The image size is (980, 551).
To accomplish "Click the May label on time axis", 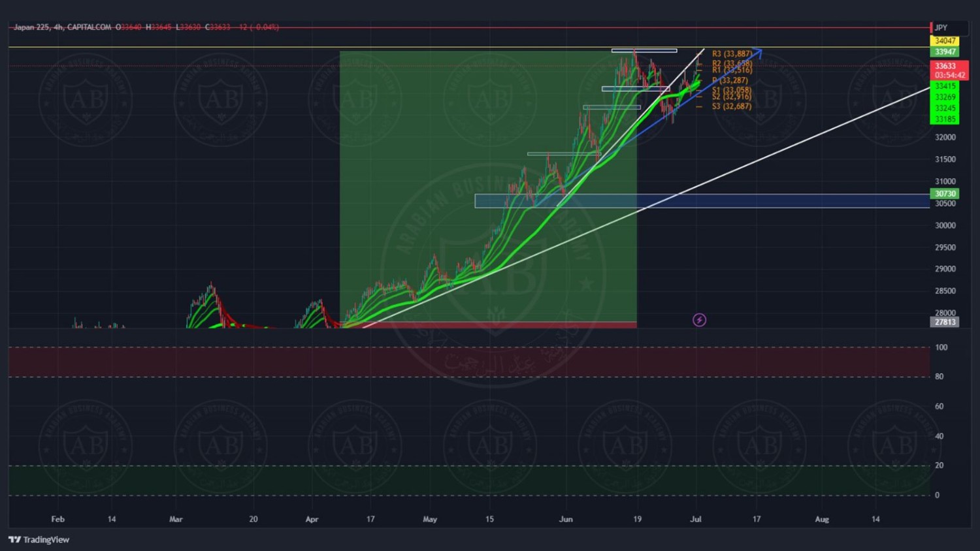I will point(430,520).
